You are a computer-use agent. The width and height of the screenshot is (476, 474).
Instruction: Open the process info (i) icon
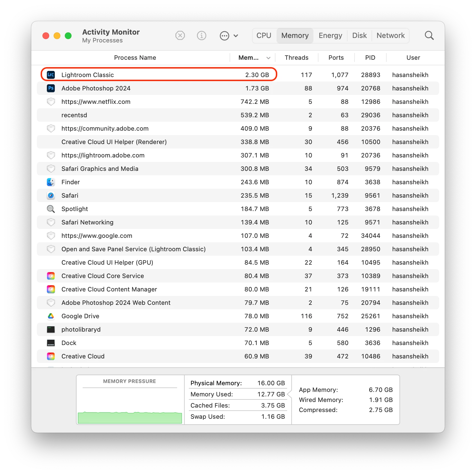[201, 35]
